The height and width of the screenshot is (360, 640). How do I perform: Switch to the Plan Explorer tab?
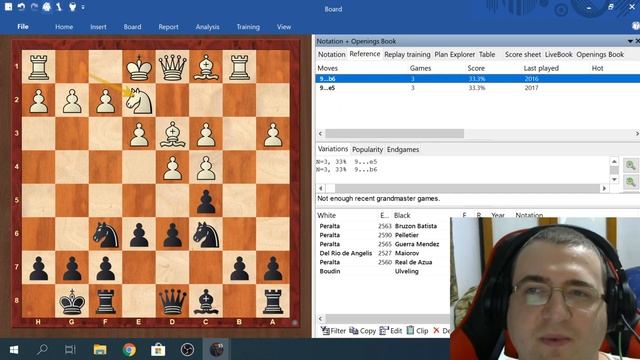(x=454, y=54)
